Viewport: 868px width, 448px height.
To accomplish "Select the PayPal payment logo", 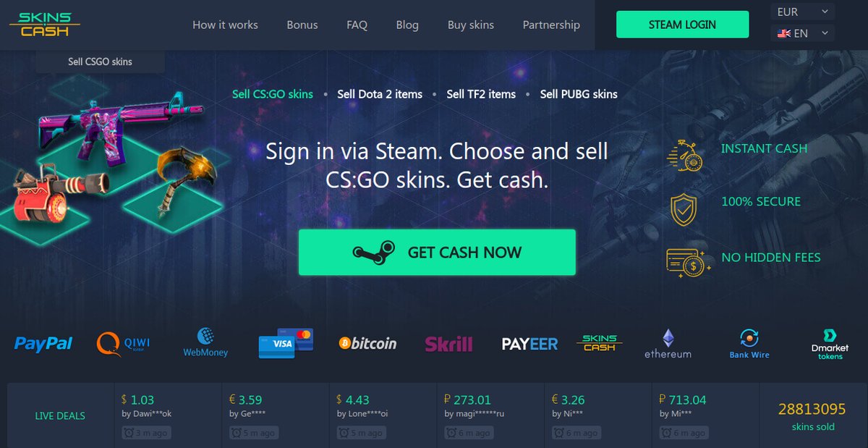I will (x=43, y=344).
